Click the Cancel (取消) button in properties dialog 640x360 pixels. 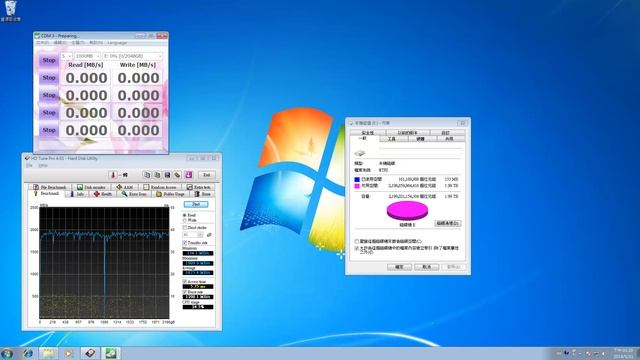(427, 267)
